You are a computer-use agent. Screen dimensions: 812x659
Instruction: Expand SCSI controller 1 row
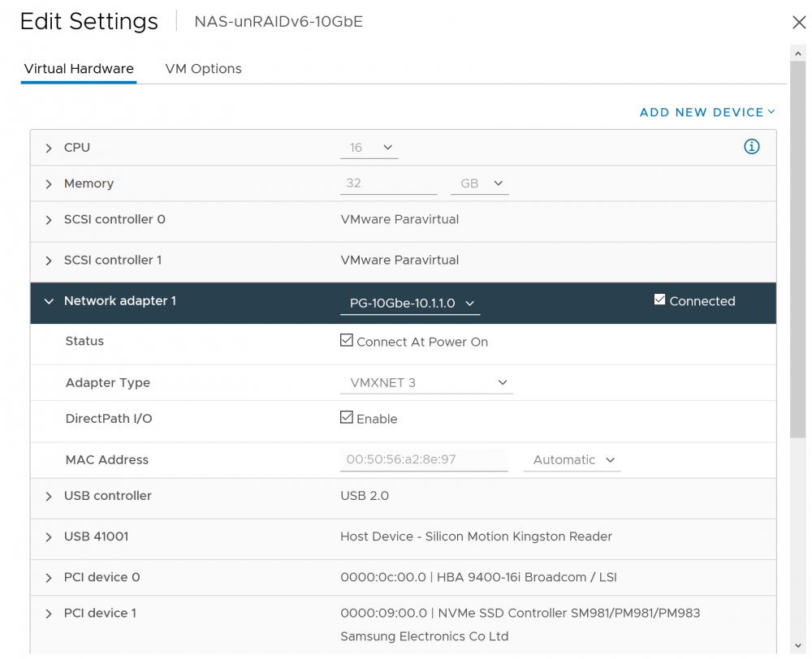tap(49, 261)
